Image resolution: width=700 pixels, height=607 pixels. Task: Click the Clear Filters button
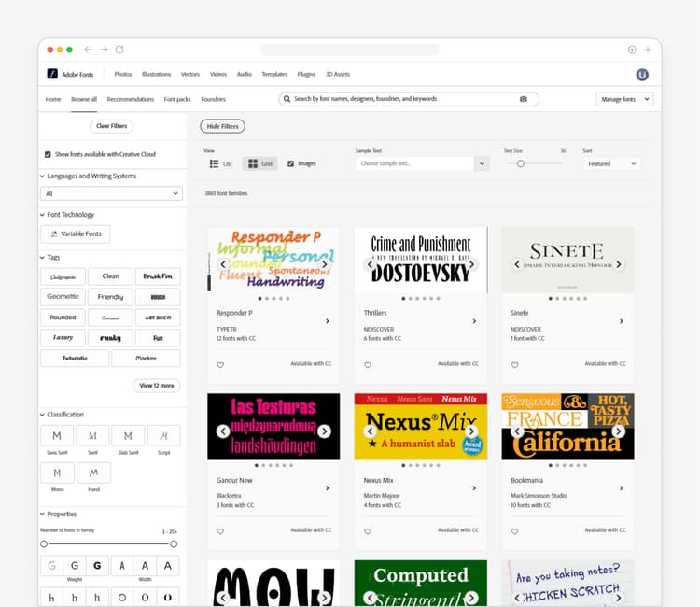pos(112,126)
